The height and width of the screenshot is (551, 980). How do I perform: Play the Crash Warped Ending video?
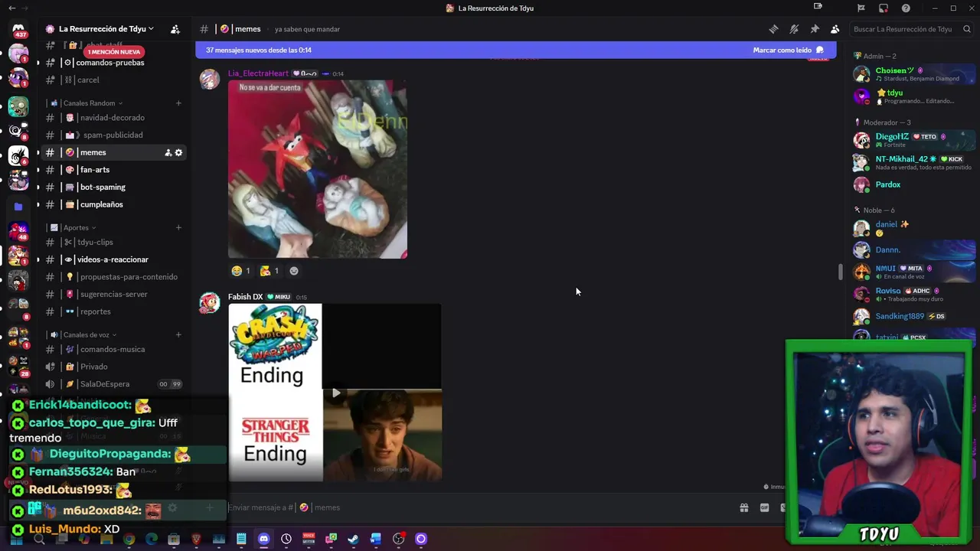(335, 393)
